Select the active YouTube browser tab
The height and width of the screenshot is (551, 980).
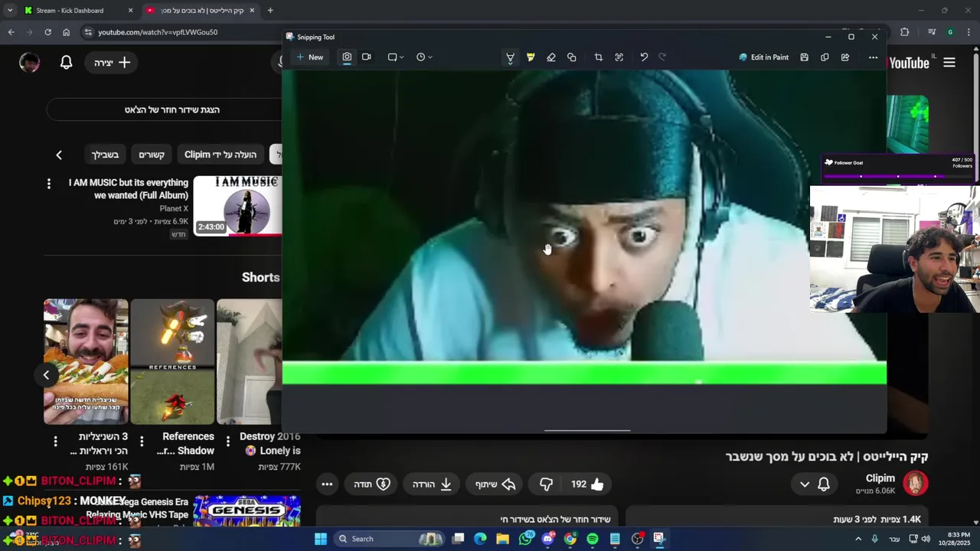[201, 11]
